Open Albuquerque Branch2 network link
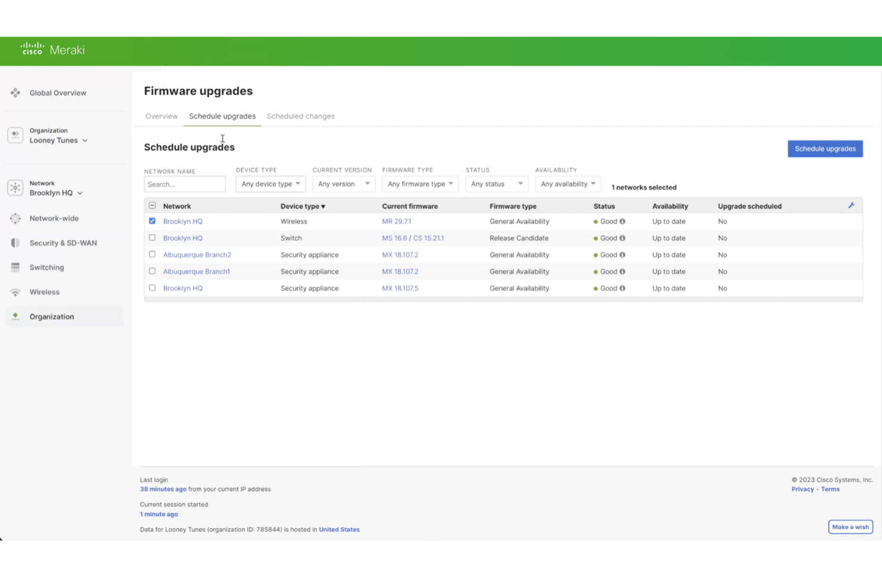882x588 pixels. 197,254
